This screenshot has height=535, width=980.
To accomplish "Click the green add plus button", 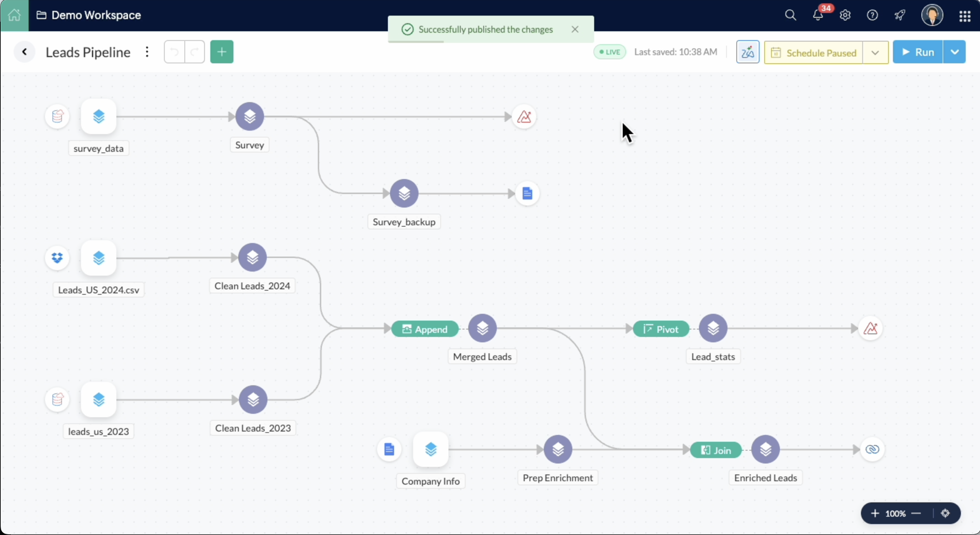I will 222,52.
